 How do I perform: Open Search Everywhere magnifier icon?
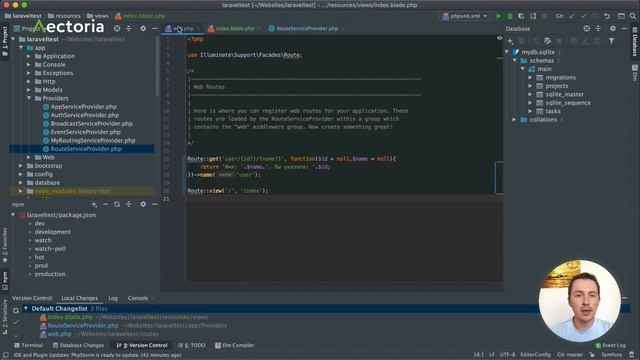[633, 16]
